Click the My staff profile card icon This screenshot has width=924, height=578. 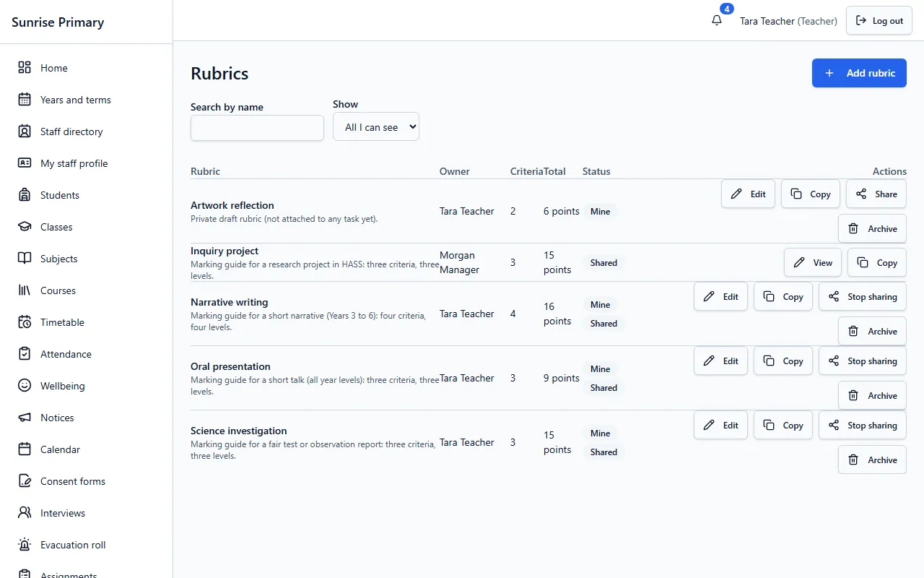[25, 163]
